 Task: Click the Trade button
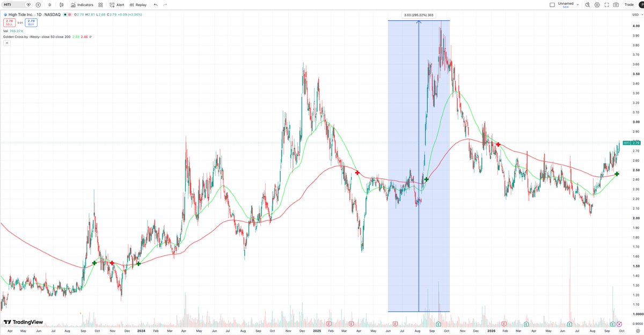(629, 4)
